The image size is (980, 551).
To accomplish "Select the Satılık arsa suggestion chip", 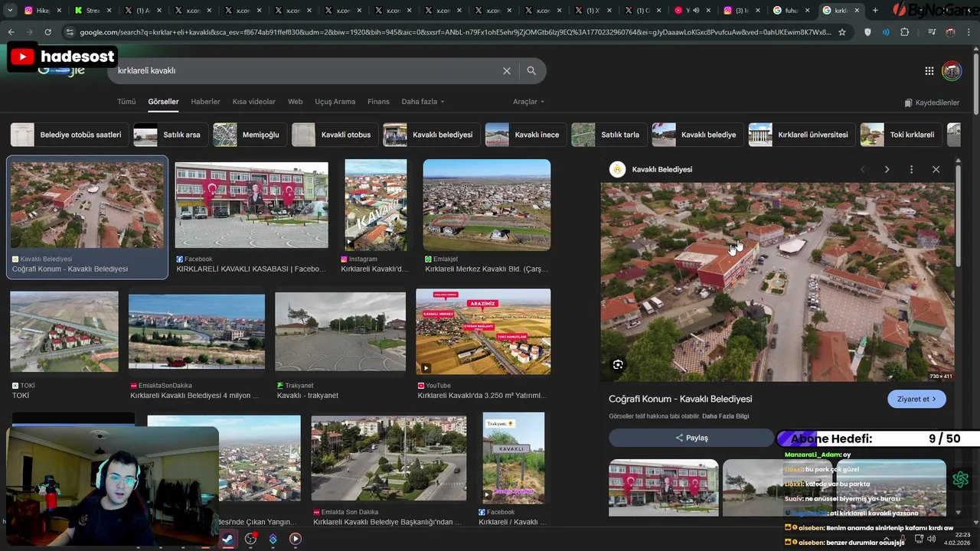I will (x=171, y=135).
